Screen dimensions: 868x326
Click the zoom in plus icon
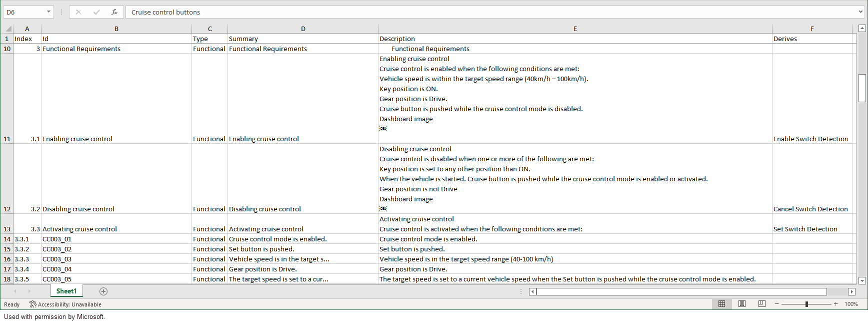(835, 304)
